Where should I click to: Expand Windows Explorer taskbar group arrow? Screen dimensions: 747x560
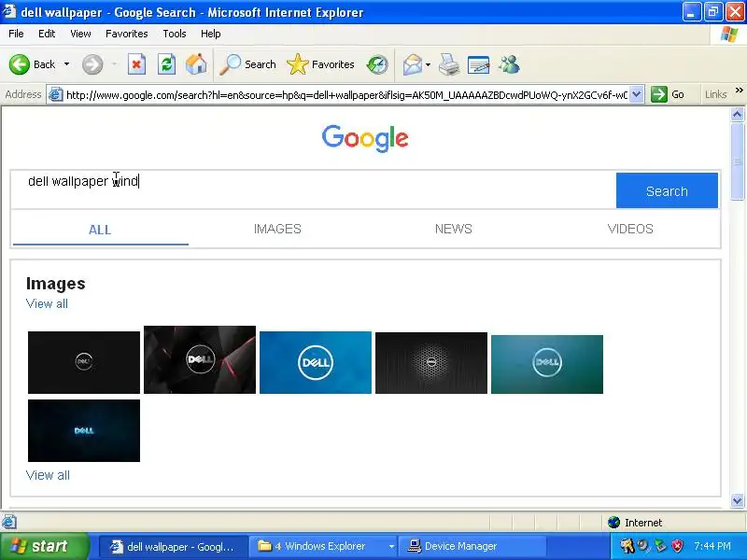[x=391, y=546]
